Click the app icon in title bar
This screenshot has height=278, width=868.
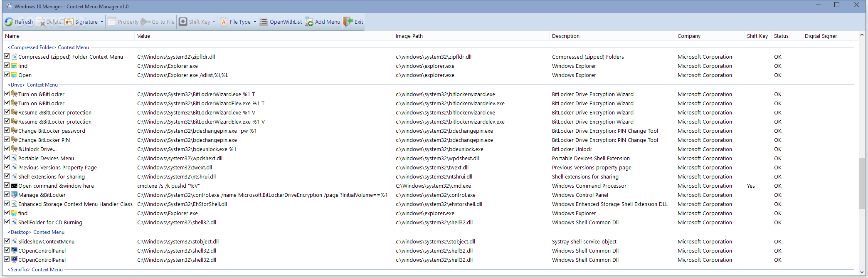click(x=9, y=6)
